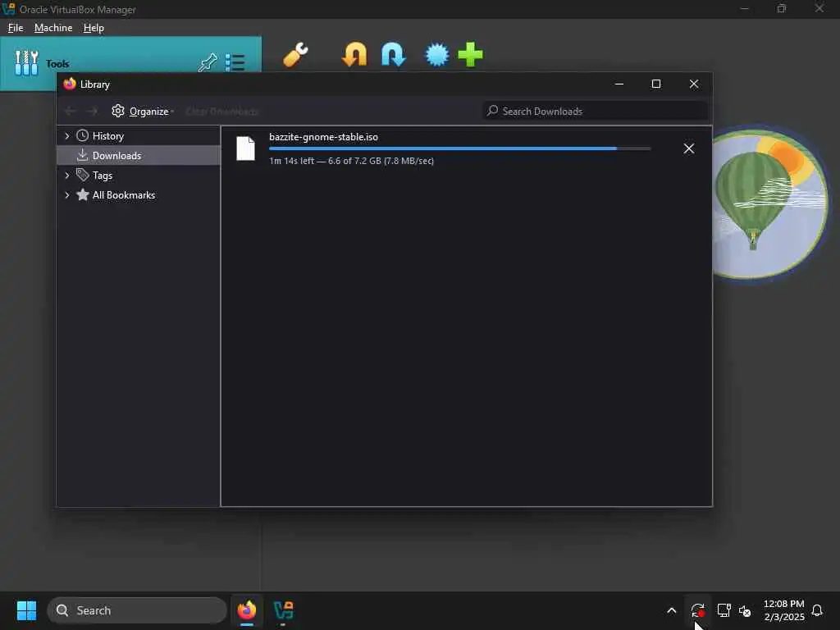840x630 pixels.
Task: Click the hot air balloon welcome image
Action: 770,203
